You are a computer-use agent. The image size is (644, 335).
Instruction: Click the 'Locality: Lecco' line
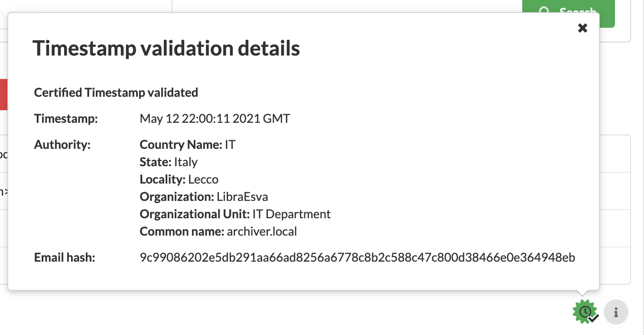(x=179, y=179)
